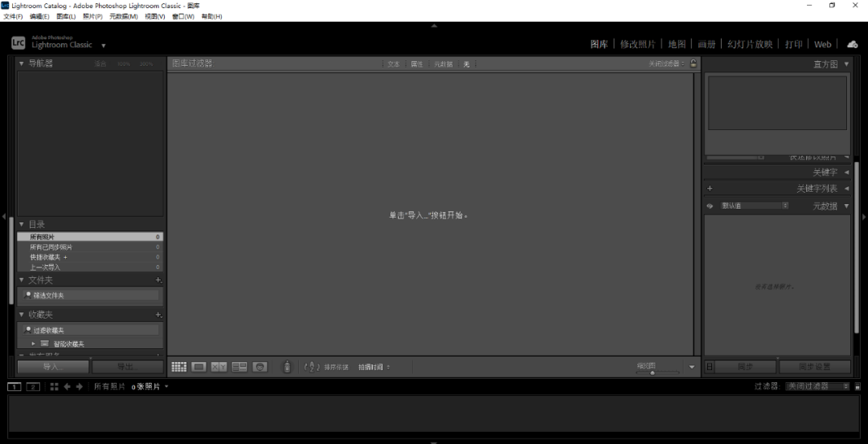This screenshot has width=868, height=444.
Task: Click the 导入... button
Action: coord(52,367)
